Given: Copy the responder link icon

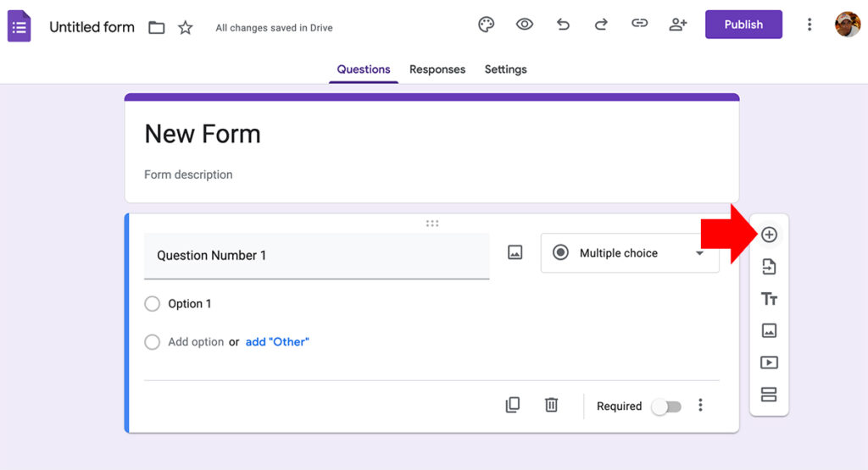Looking at the screenshot, I should [639, 23].
